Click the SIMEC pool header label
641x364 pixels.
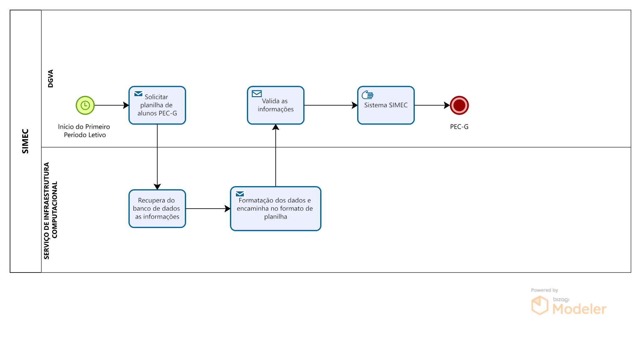[25, 141]
